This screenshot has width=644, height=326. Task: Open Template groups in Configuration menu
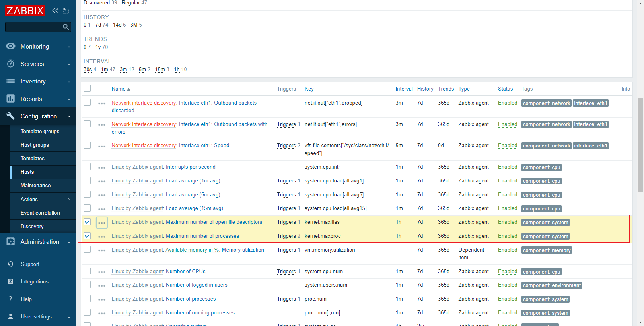coord(40,131)
